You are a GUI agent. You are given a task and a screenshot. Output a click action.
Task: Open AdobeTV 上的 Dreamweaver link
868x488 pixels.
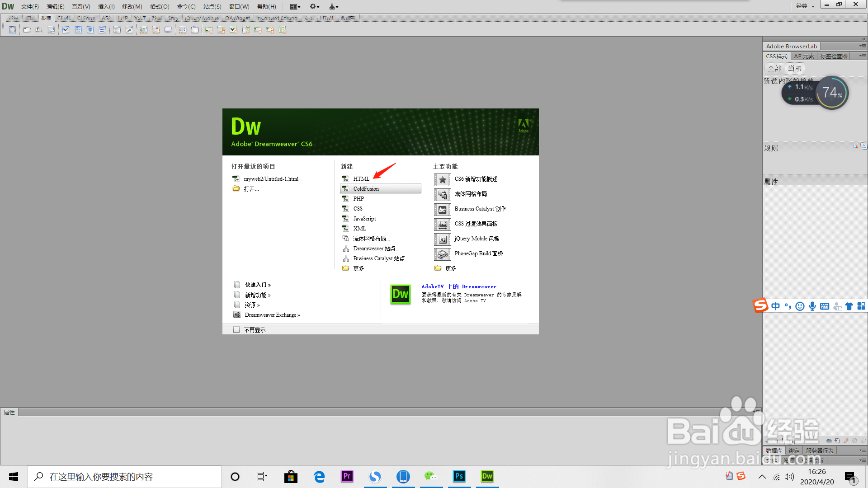coord(459,286)
